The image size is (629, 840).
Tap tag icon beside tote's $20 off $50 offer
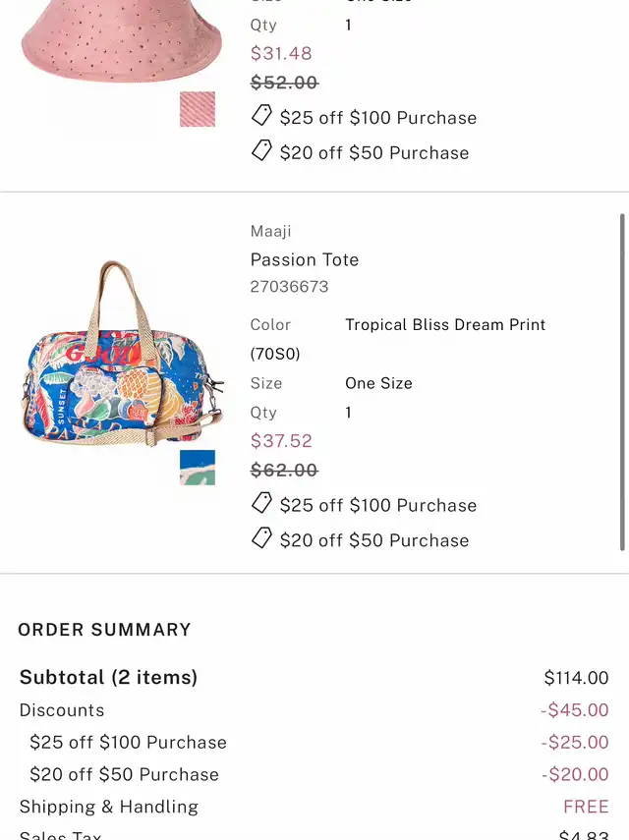(261, 538)
